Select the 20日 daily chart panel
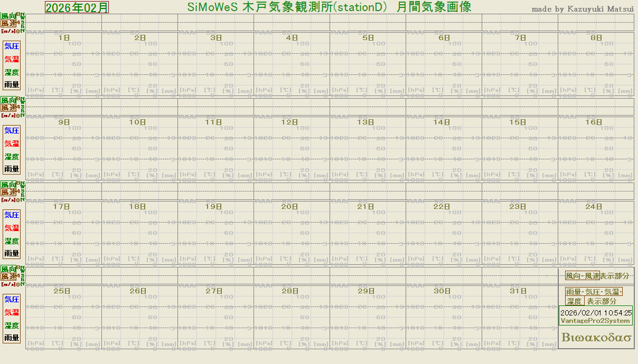 coord(292,233)
